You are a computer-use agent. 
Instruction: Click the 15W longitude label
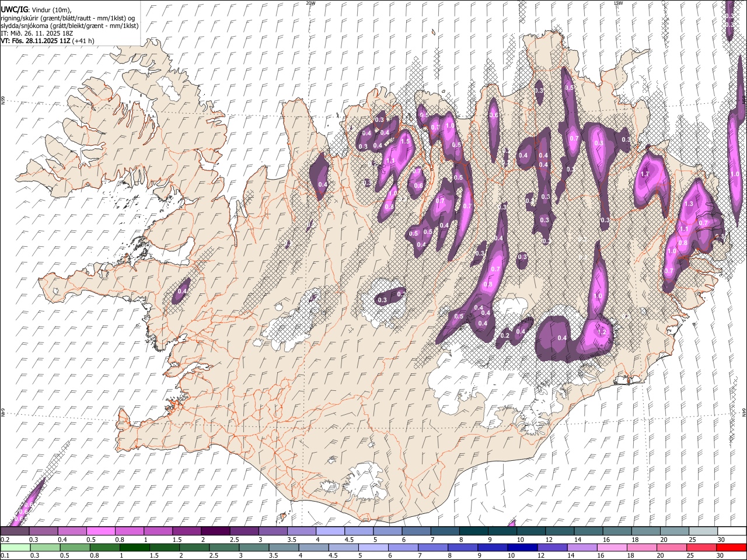tap(618, 3)
